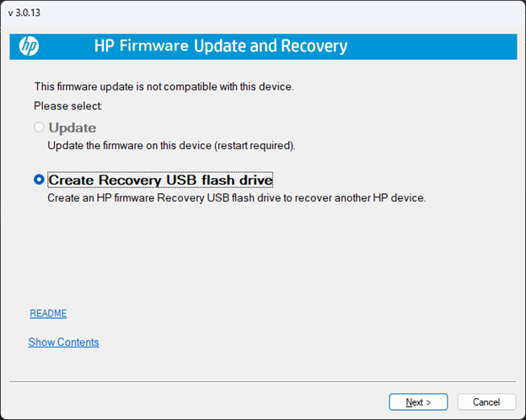Click the "Please select:" prompt text
The width and height of the screenshot is (526, 420).
click(68, 106)
